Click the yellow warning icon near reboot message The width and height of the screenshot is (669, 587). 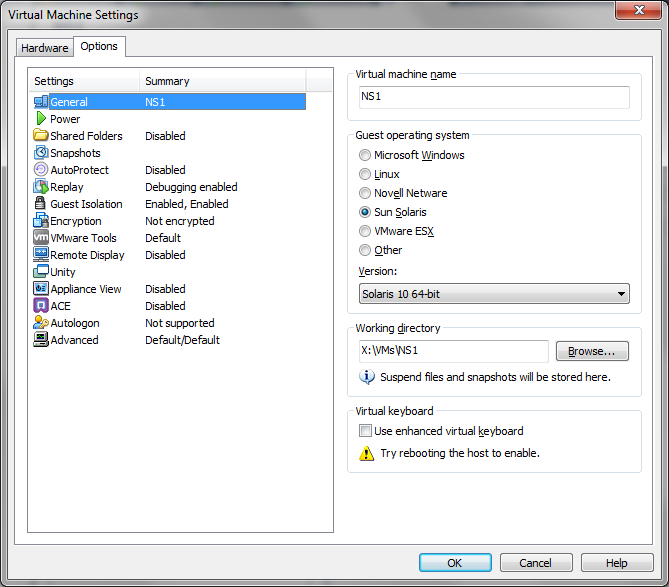click(x=366, y=453)
